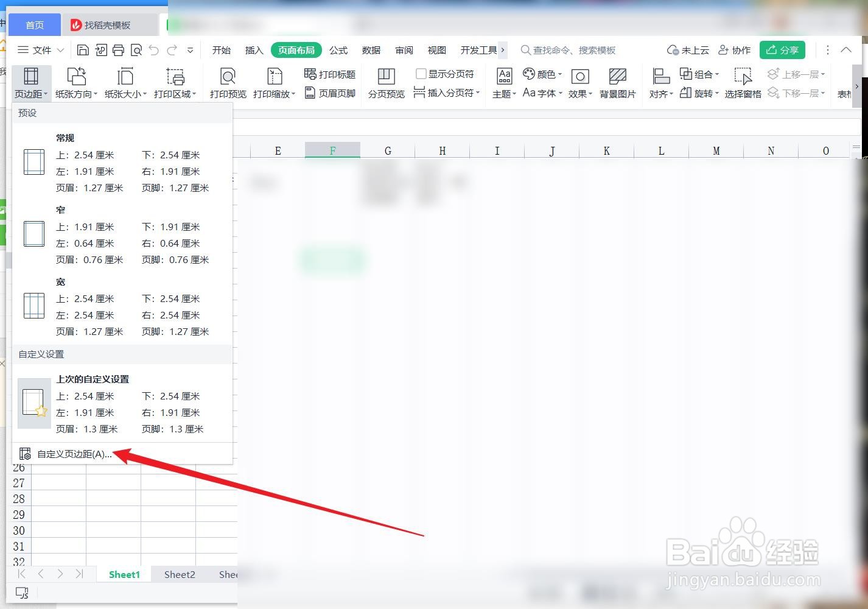Switch to the 开发工具 ribbon tab

(x=478, y=50)
